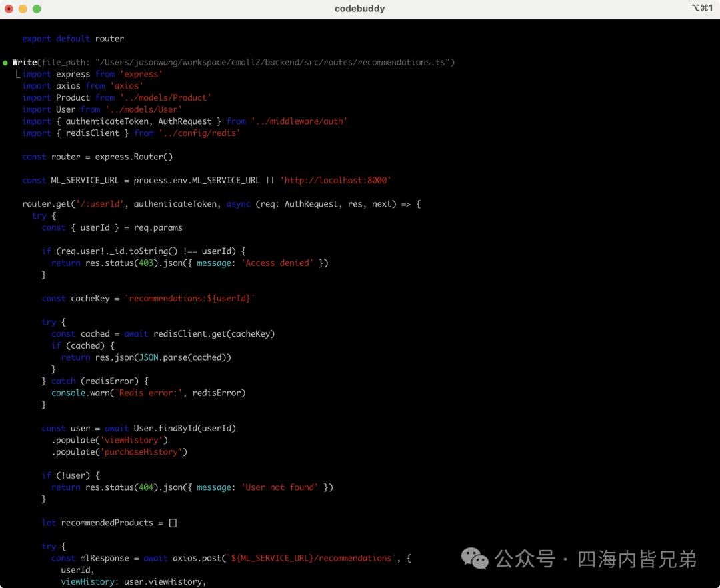This screenshot has height=588, width=720.
Task: Click the 'export default router' line
Action: click(x=73, y=39)
